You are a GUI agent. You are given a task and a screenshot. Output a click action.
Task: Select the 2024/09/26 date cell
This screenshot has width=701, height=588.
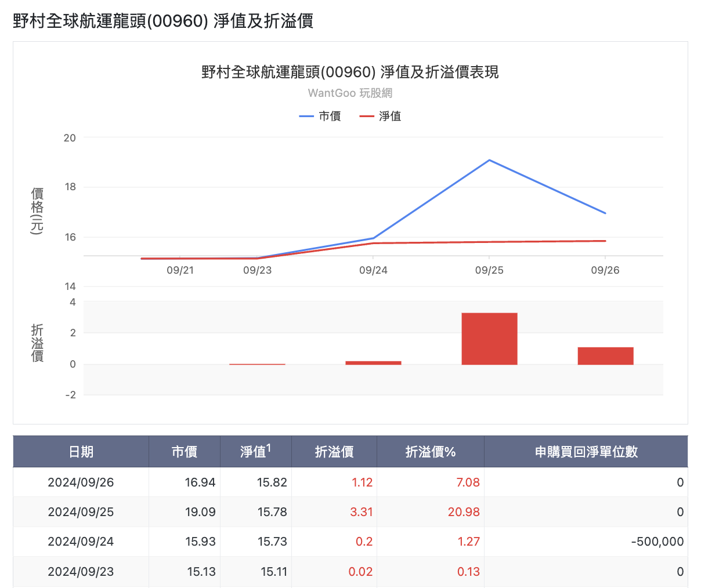pos(81,482)
